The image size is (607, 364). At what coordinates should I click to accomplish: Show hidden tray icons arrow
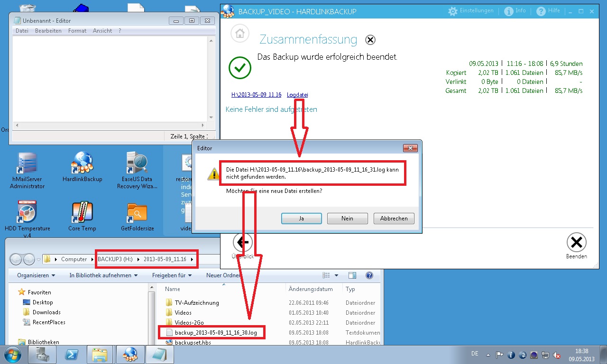(487, 355)
